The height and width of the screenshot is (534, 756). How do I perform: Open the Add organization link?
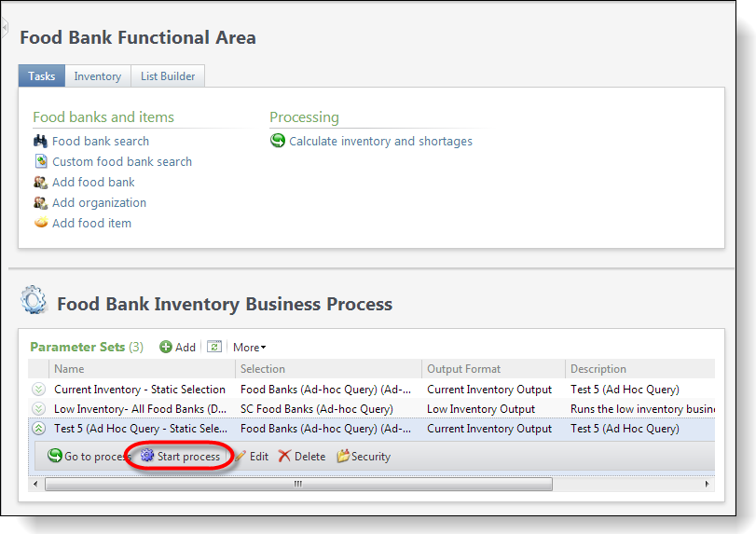(x=99, y=203)
